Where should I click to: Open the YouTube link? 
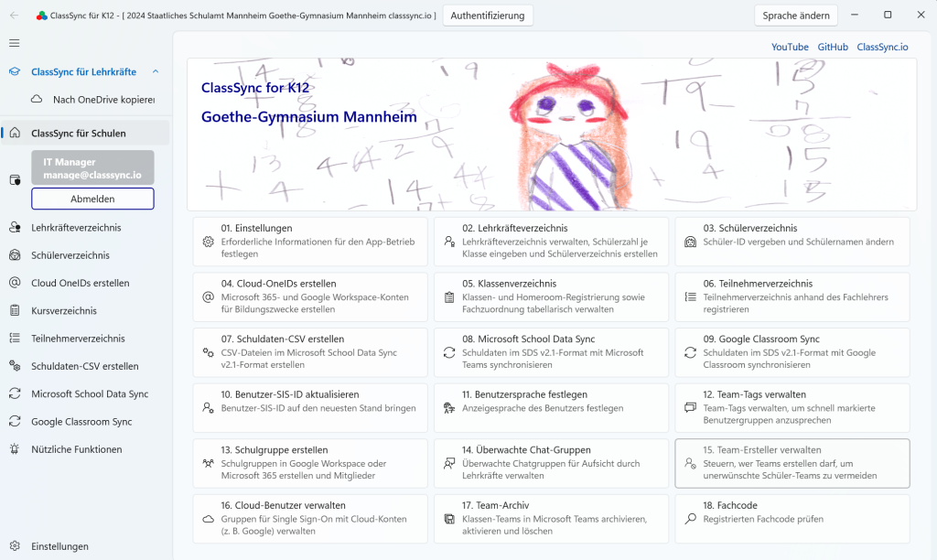[790, 47]
